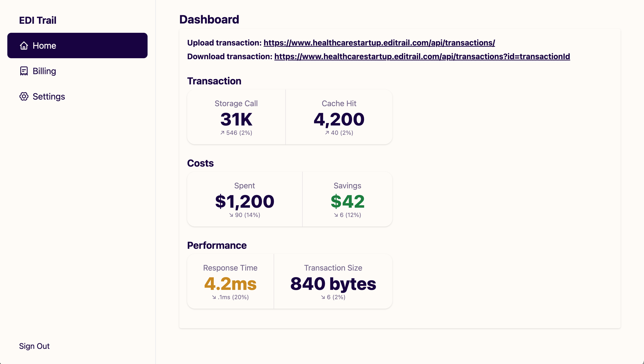This screenshot has width=644, height=364.
Task: Click the Transaction Size 840 bytes value
Action: pyautogui.click(x=333, y=283)
